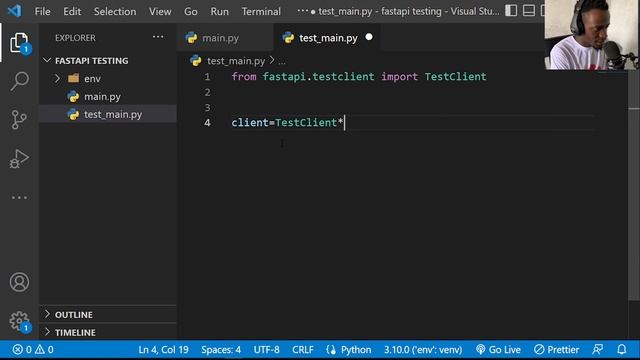Open the Explorer view in activity bar
The width and height of the screenshot is (640, 360).
coord(19,42)
